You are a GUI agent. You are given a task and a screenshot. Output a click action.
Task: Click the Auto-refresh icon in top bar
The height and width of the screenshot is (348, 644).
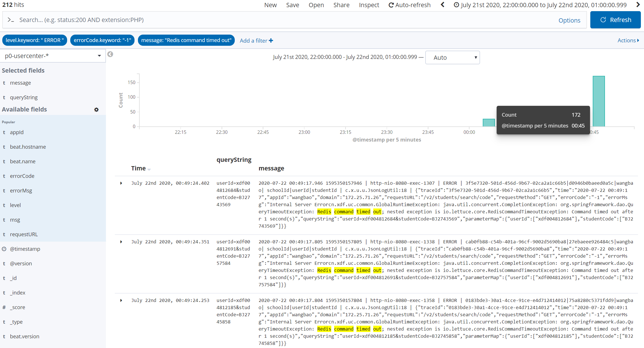(x=391, y=5)
